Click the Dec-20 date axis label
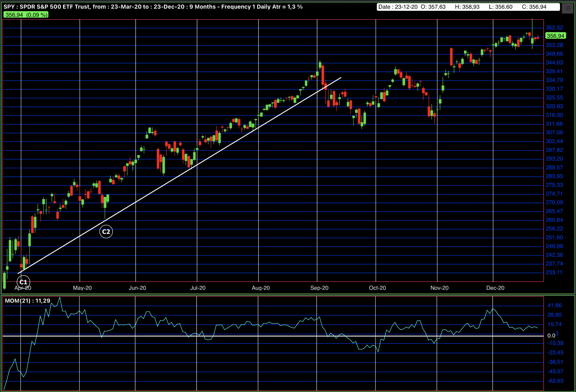The image size is (576, 392). click(495, 288)
